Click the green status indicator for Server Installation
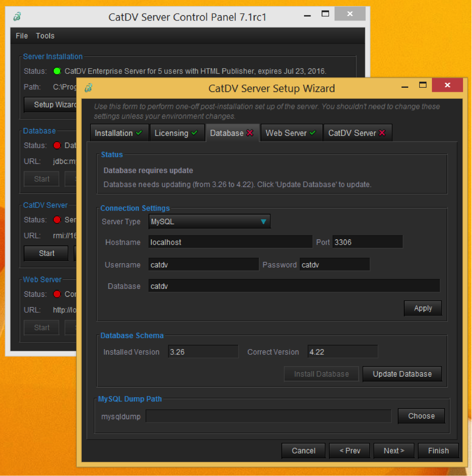 (x=57, y=71)
